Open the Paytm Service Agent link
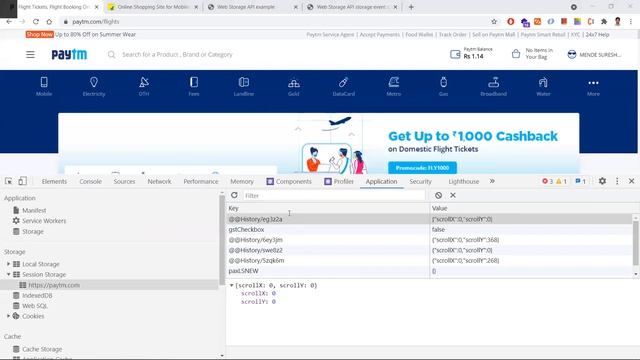Screen dimensions: 640x360 click(330, 35)
